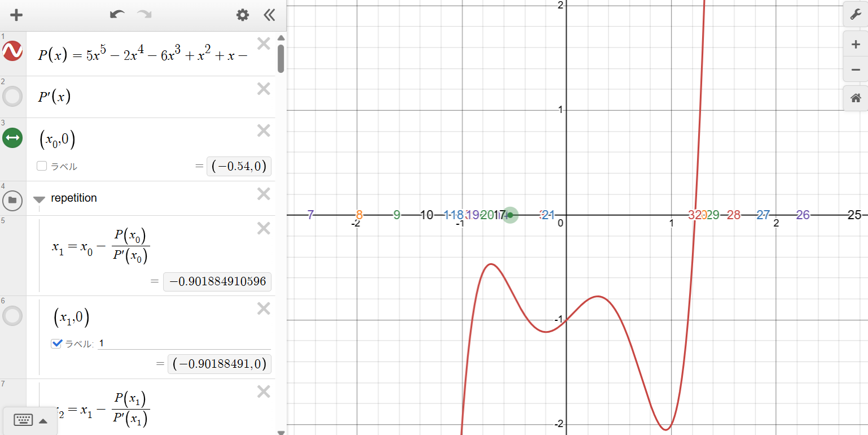This screenshot has width=868, height=435.
Task: Click the green point labeled 9
Action: 397,215
